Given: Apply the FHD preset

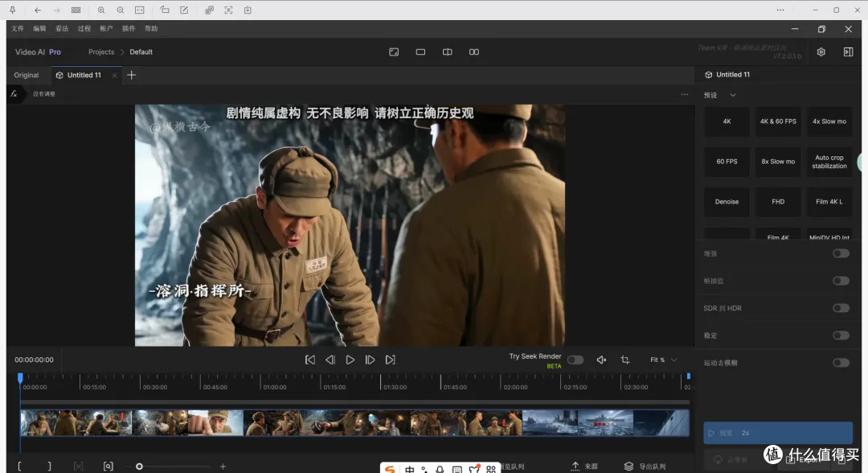Looking at the screenshot, I should pos(778,202).
